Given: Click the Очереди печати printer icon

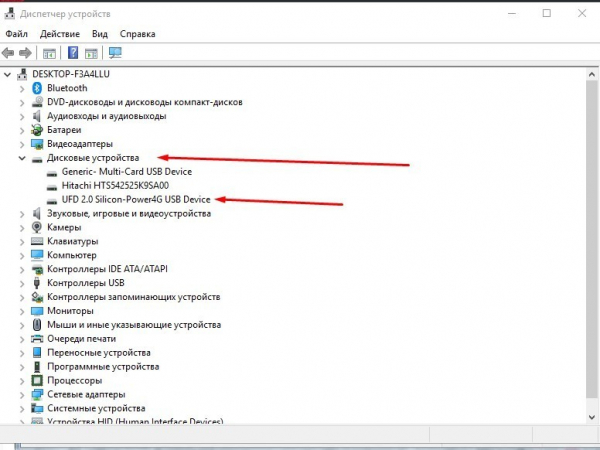Looking at the screenshot, I should click(37, 339).
